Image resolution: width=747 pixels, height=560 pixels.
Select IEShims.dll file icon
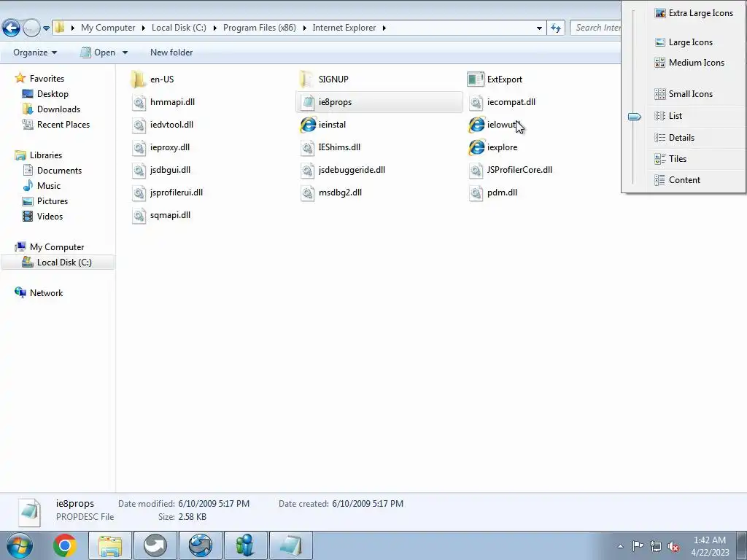[x=308, y=147]
